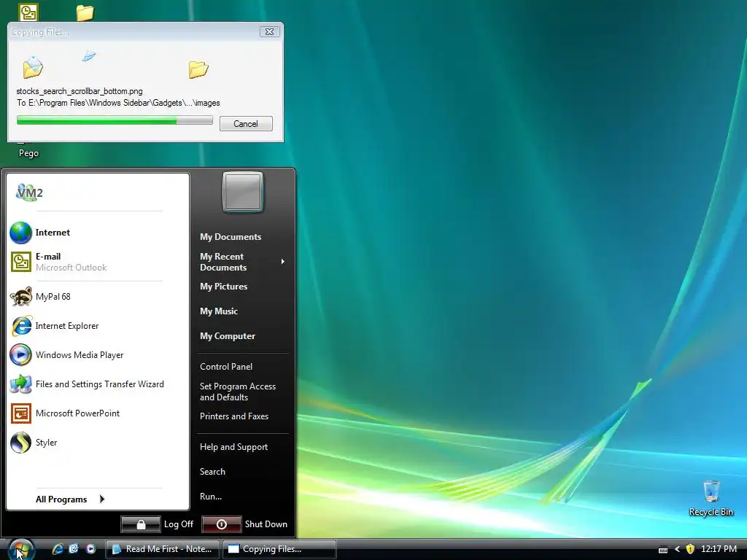The width and height of the screenshot is (747, 560).
Task: Open Recycle Bin on desktop
Action: tap(711, 498)
